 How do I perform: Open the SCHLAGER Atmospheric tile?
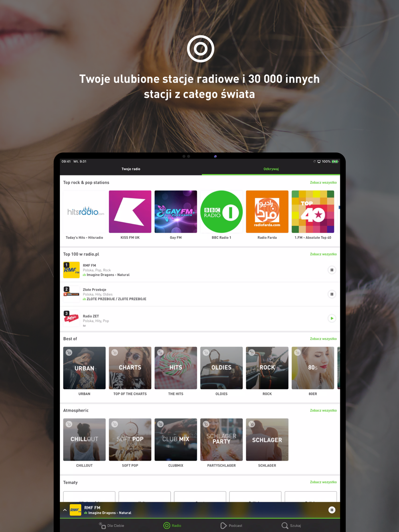point(267,439)
